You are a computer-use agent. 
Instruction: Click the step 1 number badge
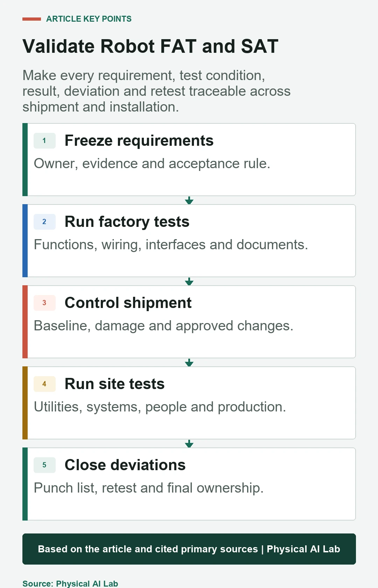tap(44, 141)
